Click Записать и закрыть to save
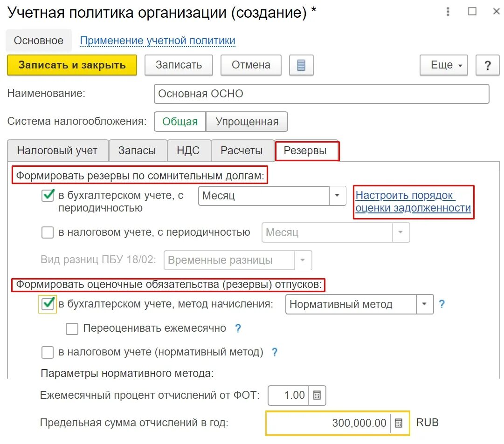 71,65
